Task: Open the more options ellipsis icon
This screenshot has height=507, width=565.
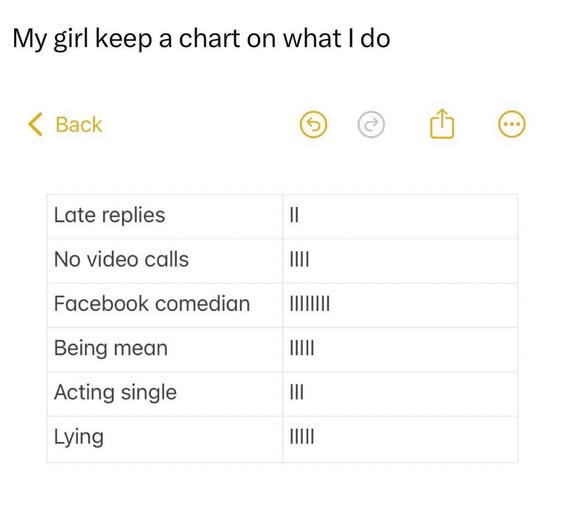Action: pos(512,125)
